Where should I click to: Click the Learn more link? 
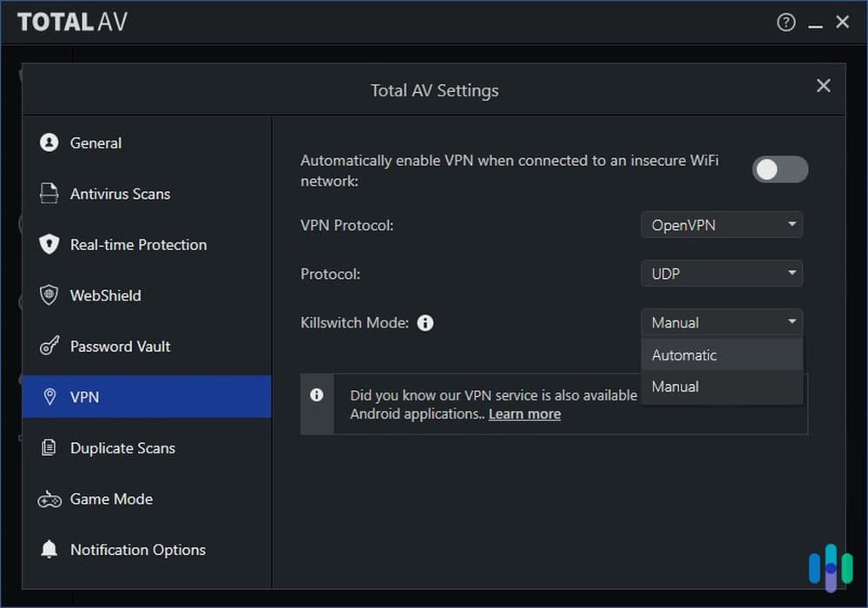(x=524, y=413)
